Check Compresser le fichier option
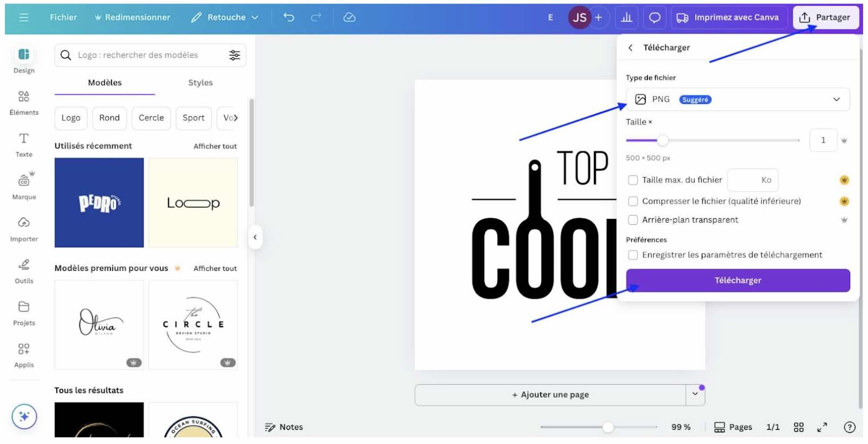This screenshot has height=444, width=868. tap(633, 201)
